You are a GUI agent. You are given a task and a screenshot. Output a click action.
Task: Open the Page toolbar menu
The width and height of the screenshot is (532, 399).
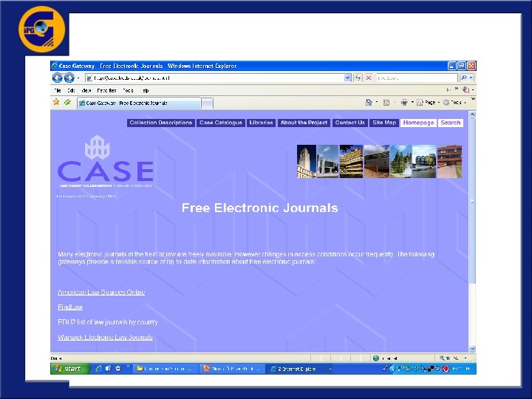(428, 102)
